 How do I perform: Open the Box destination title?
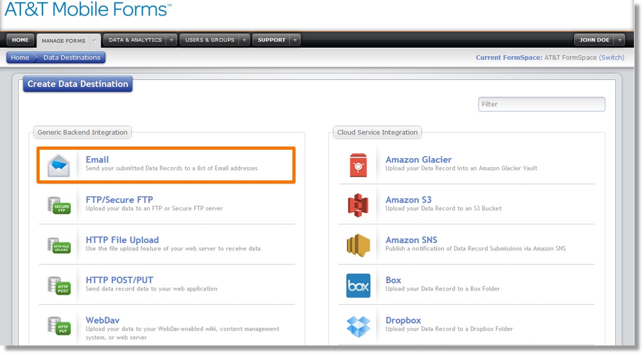(x=393, y=280)
